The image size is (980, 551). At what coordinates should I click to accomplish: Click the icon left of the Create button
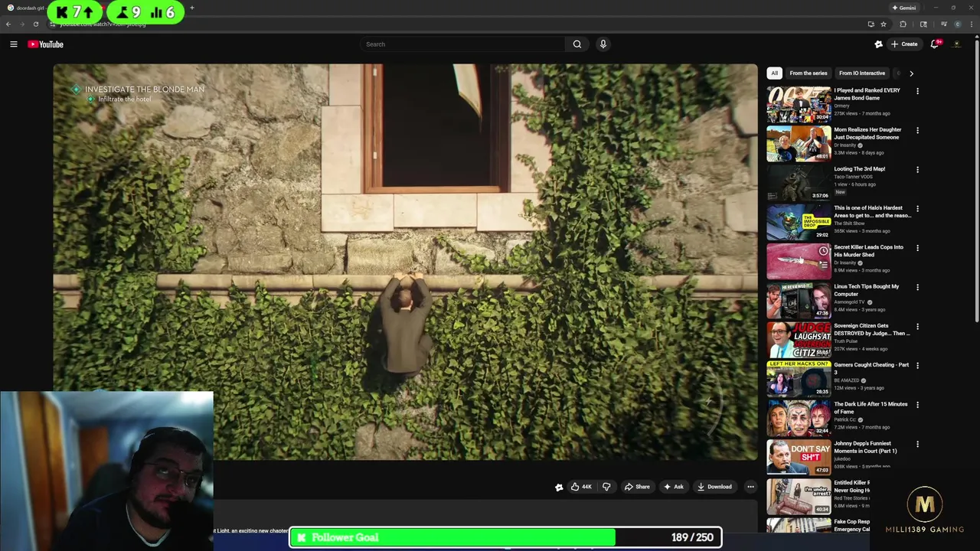[878, 44]
